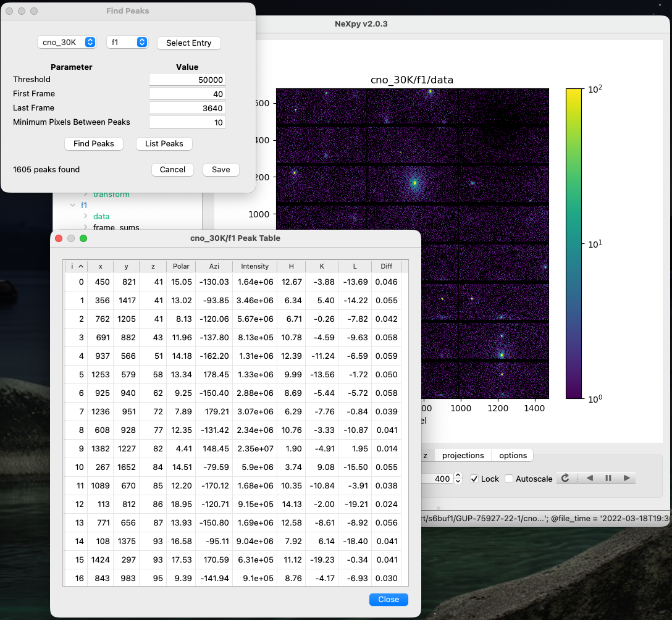
Task: Pause the frame playback
Action: tap(608, 478)
